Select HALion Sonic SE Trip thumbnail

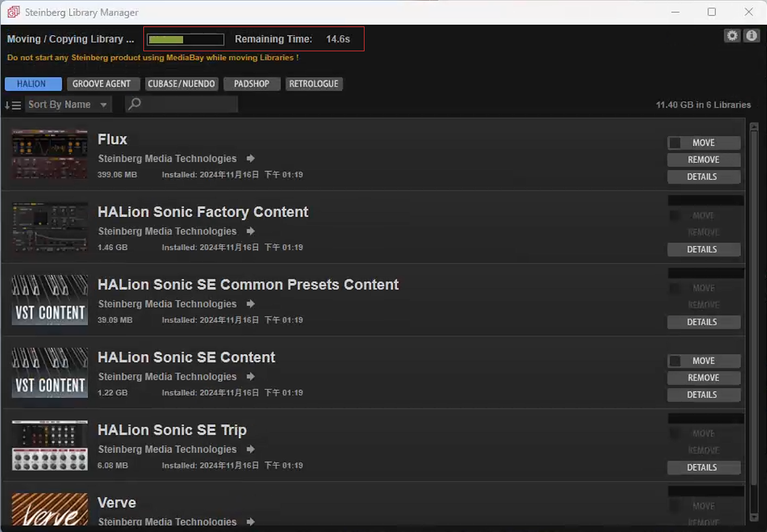50,445
